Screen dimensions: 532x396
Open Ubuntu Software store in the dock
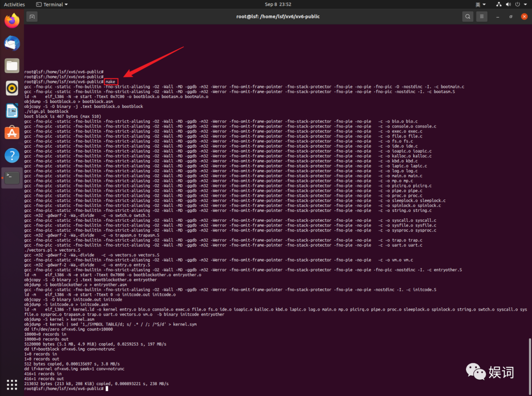(12, 133)
